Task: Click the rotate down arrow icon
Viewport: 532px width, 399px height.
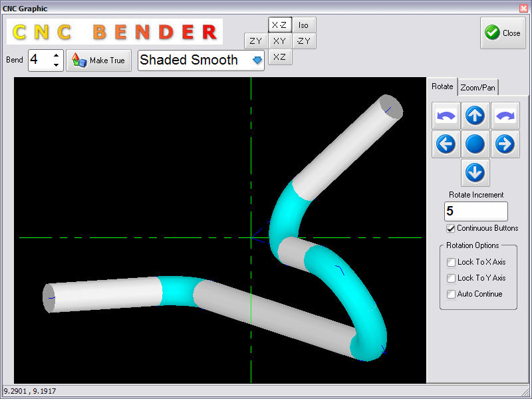Action: 474,173
